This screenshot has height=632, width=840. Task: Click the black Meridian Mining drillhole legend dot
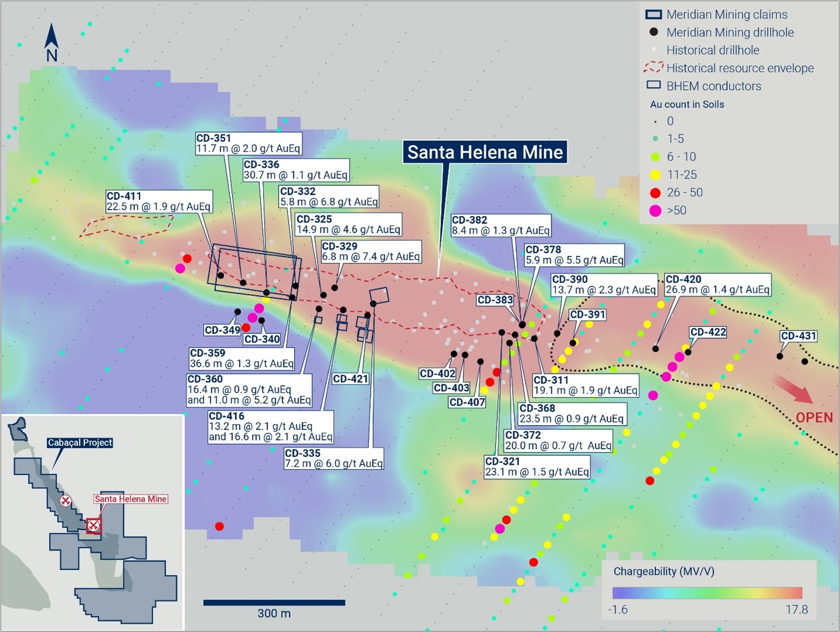tap(654, 32)
